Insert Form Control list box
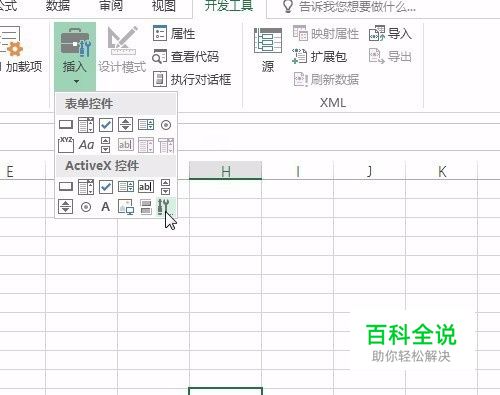This screenshot has height=395, width=500. click(146, 125)
